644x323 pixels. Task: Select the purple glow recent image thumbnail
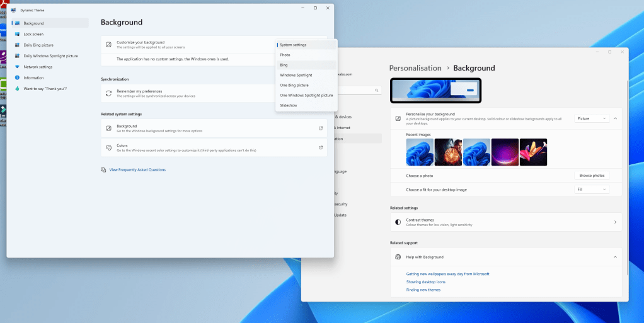coord(505,152)
